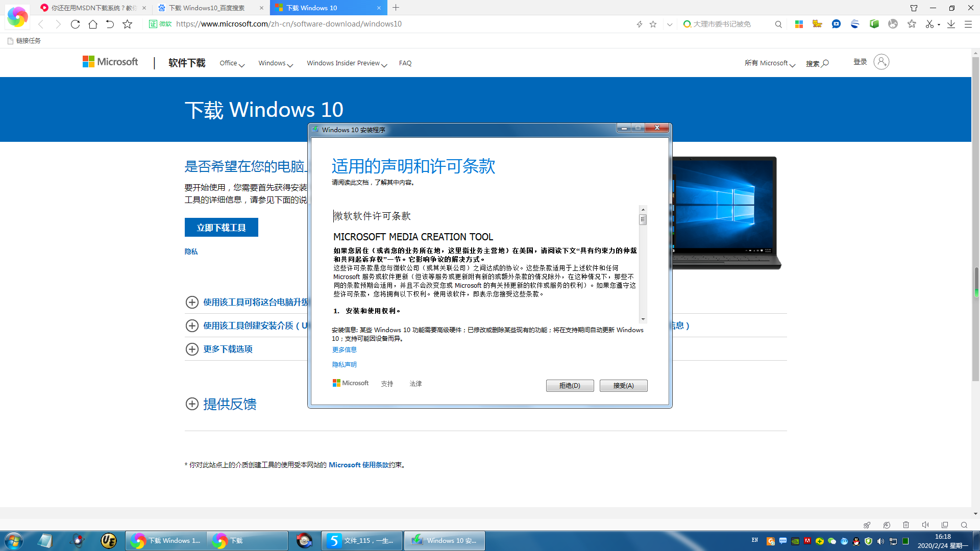Image resolution: width=980 pixels, height=551 pixels.
Task: Click 支持 link in setup dialog footer
Action: (x=387, y=384)
